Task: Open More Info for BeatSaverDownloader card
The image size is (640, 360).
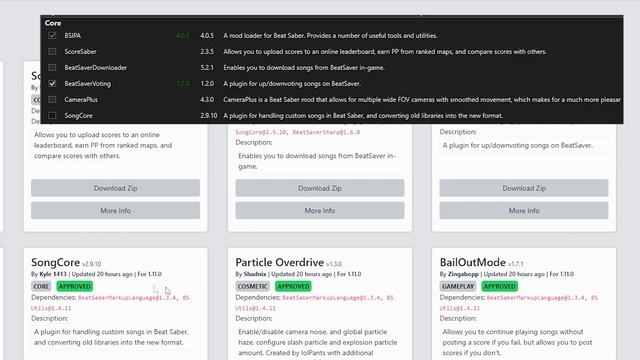Action: [320, 211]
